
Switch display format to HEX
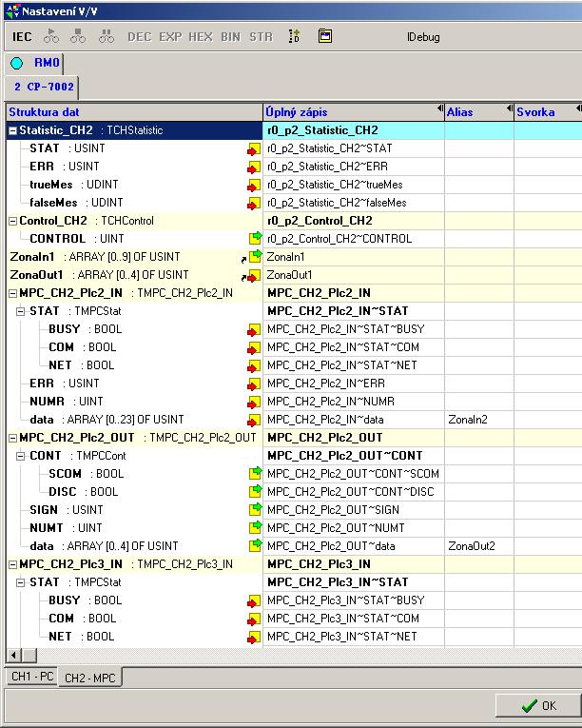point(201,37)
